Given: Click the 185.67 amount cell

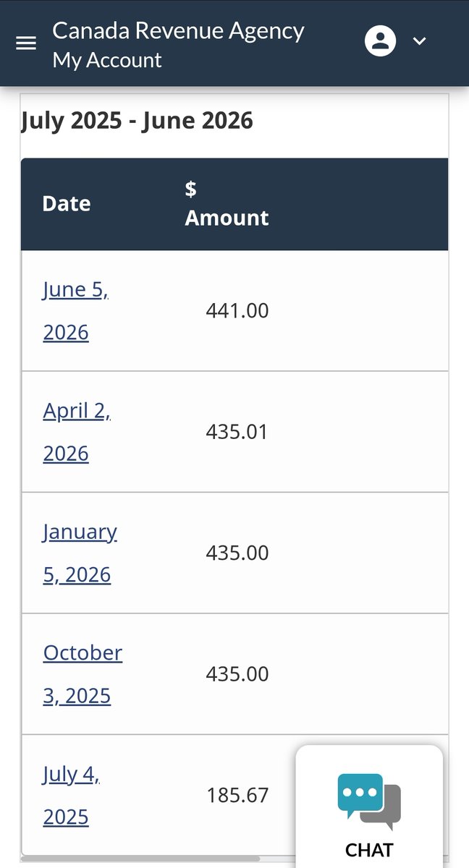Looking at the screenshot, I should pyautogui.click(x=237, y=795).
